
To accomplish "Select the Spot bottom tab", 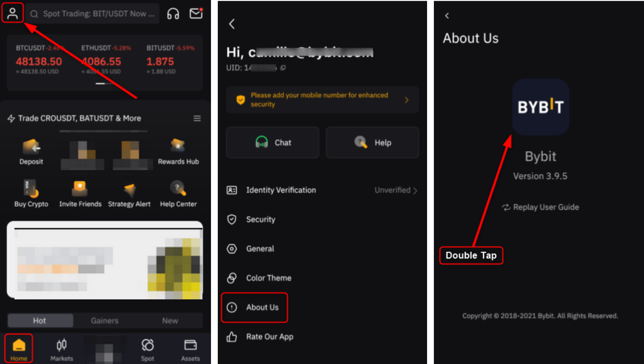I will tap(148, 350).
